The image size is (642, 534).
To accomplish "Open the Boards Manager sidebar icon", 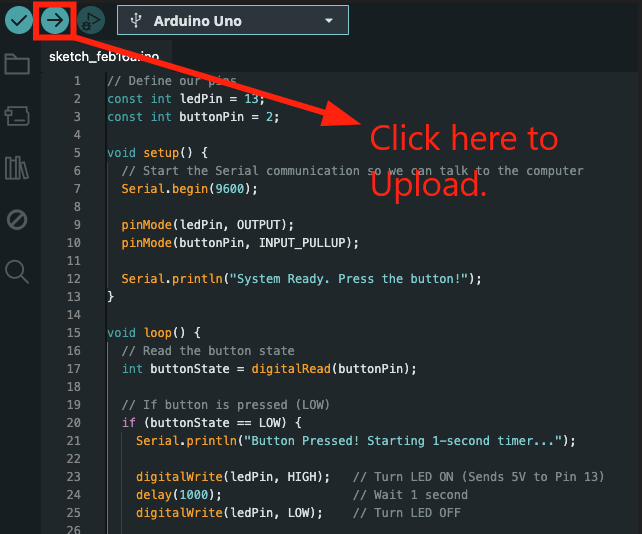I will click(x=17, y=116).
